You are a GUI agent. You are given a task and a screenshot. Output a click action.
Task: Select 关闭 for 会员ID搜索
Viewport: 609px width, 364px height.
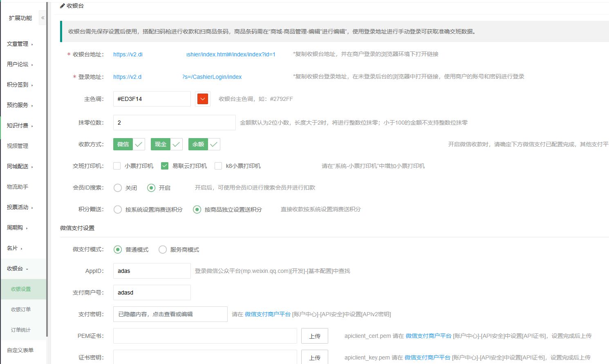click(x=118, y=188)
